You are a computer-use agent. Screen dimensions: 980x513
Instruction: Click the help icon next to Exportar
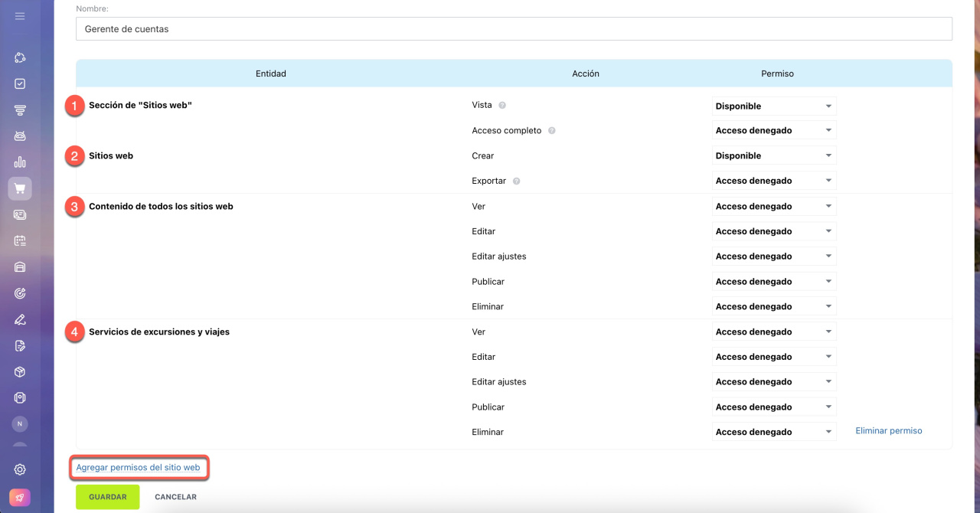point(516,181)
